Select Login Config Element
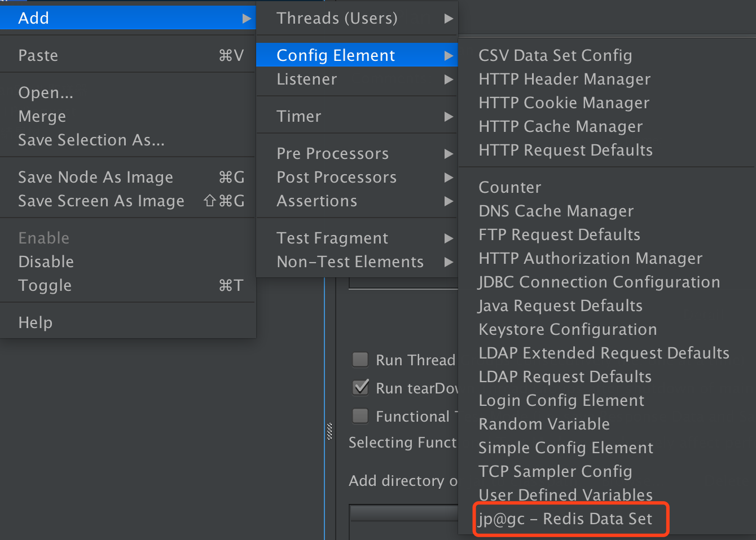Image resolution: width=756 pixels, height=540 pixels. click(x=561, y=400)
